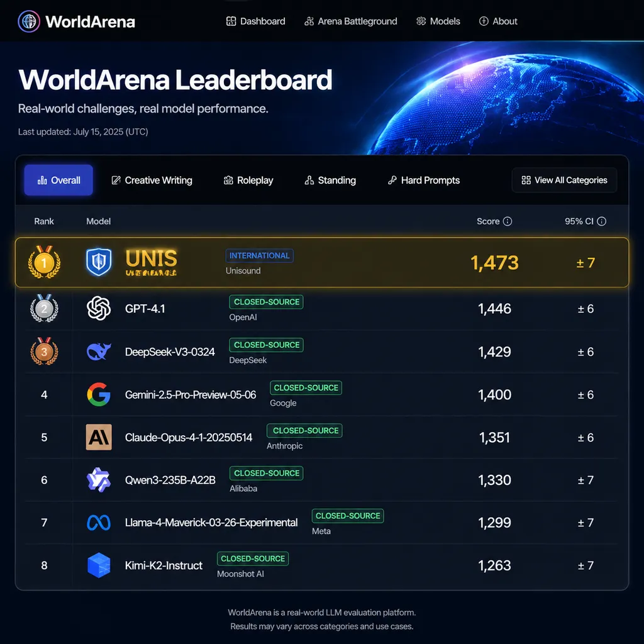Image resolution: width=644 pixels, height=644 pixels.
Task: Click the WorldArena globe logo icon
Action: click(x=29, y=21)
